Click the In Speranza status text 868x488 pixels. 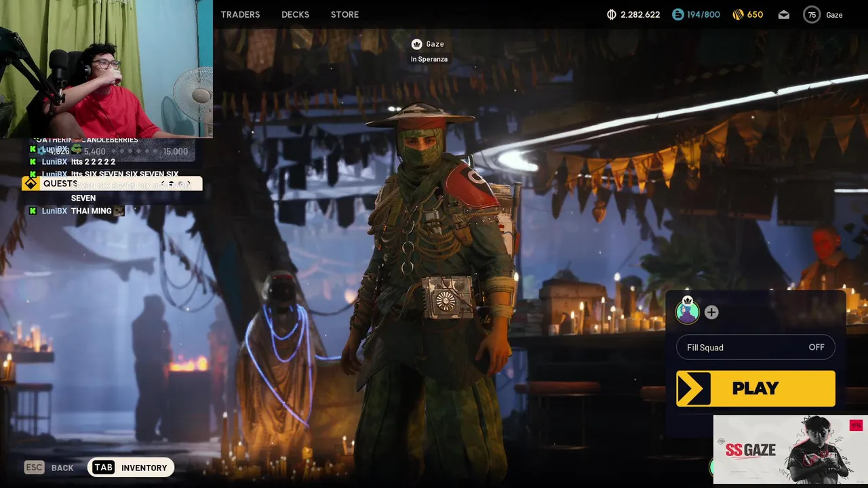tap(429, 59)
